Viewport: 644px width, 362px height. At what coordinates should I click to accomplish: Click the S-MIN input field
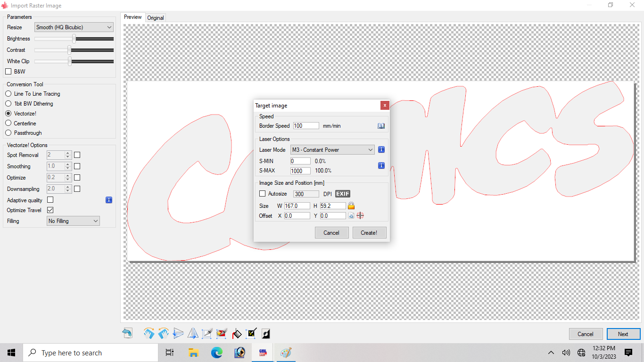click(x=300, y=161)
